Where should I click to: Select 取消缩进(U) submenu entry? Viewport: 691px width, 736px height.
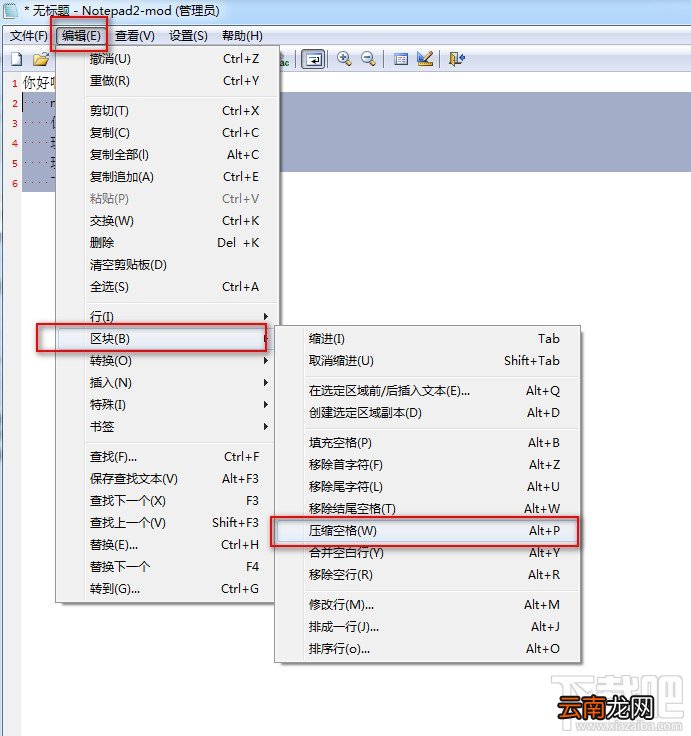click(x=428, y=361)
